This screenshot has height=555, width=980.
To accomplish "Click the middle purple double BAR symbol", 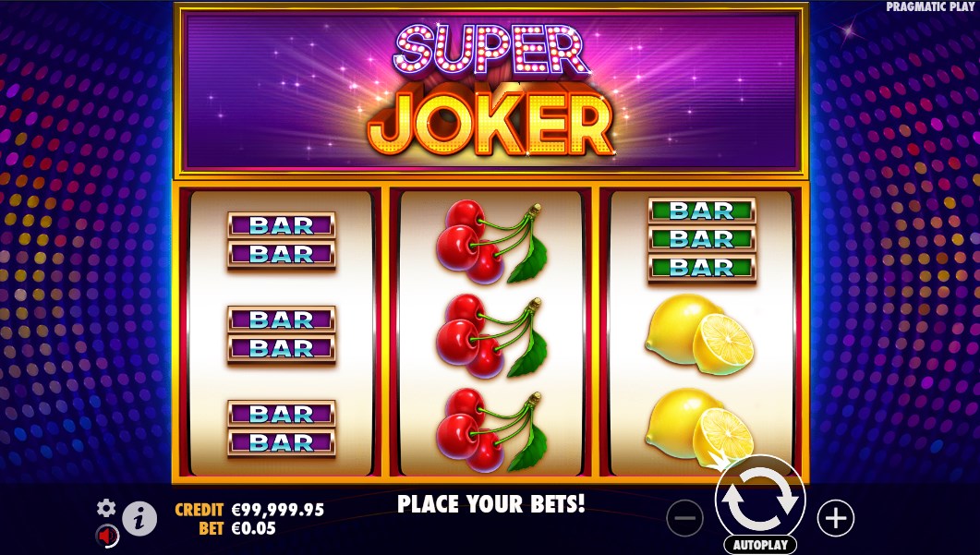I will (x=281, y=334).
